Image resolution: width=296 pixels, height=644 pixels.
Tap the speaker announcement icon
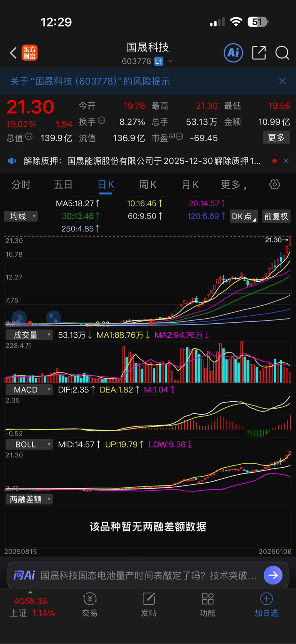tap(12, 161)
